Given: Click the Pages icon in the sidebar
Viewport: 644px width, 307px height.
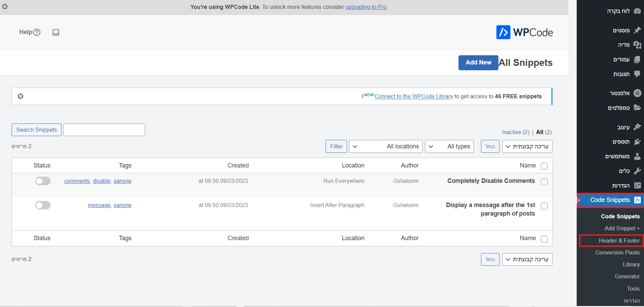Looking at the screenshot, I should click(637, 59).
